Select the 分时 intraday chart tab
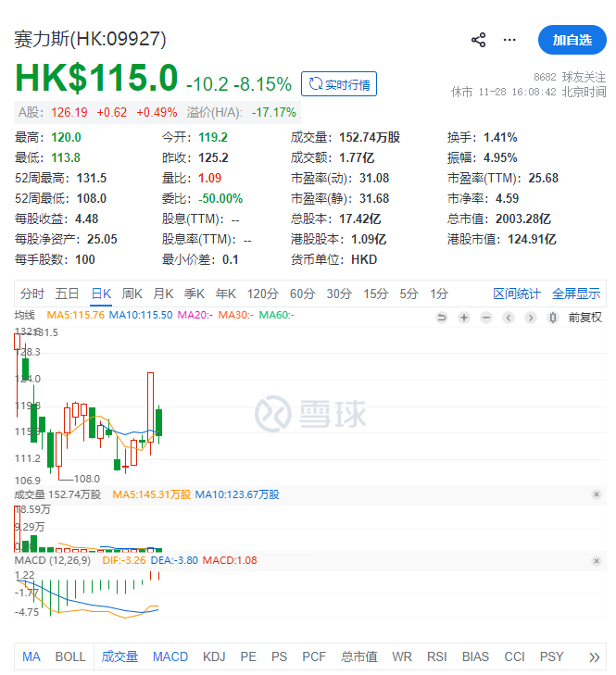 pos(32,294)
